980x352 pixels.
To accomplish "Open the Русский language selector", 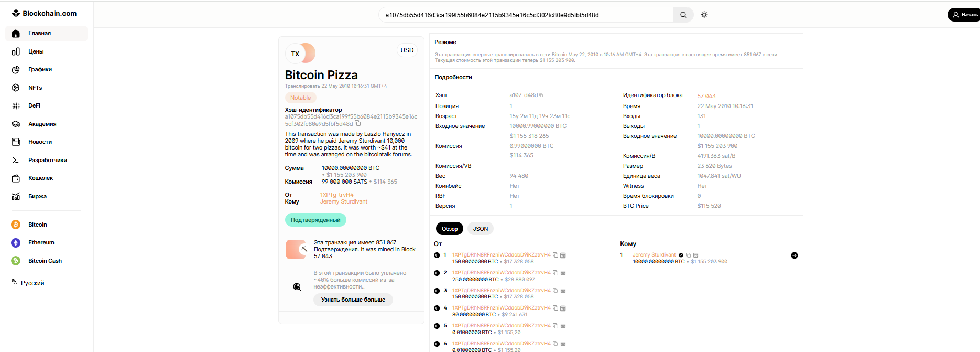I will tap(32, 283).
